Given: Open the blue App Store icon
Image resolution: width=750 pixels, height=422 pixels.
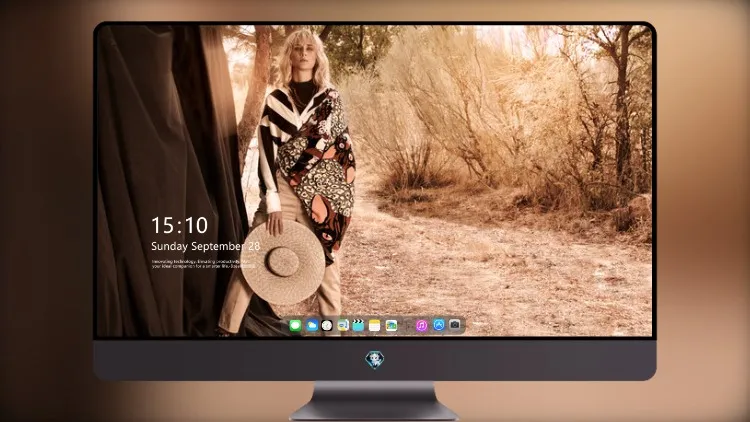Looking at the screenshot, I should click(x=439, y=325).
